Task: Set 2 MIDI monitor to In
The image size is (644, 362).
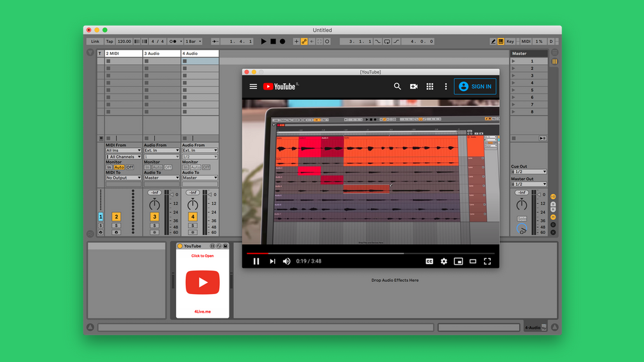Action: click(109, 167)
